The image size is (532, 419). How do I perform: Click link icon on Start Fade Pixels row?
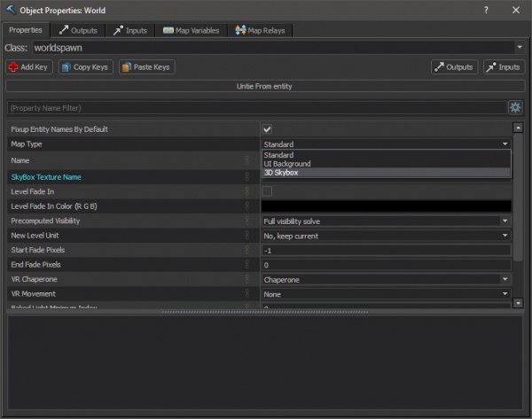(x=247, y=250)
